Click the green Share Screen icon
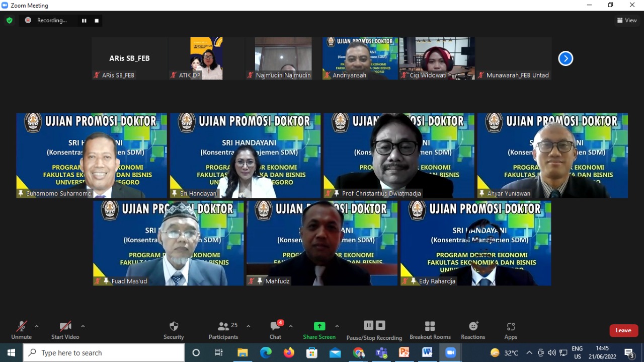The width and height of the screenshot is (644, 362). pos(319,326)
